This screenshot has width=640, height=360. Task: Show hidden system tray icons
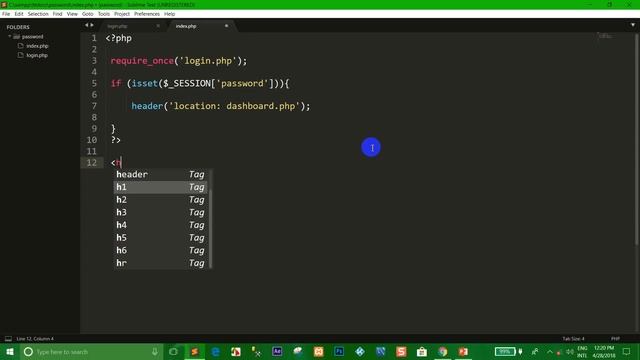[x=550, y=352]
